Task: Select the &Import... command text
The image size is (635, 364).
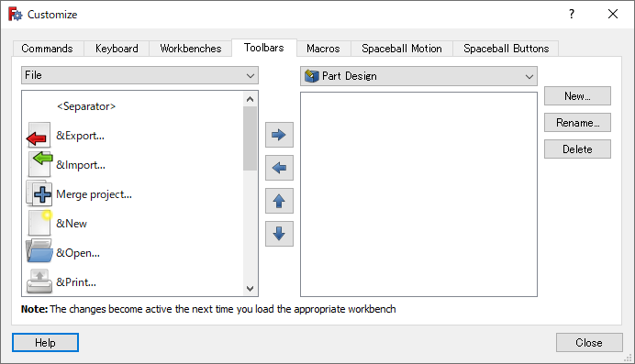Action: coord(81,165)
